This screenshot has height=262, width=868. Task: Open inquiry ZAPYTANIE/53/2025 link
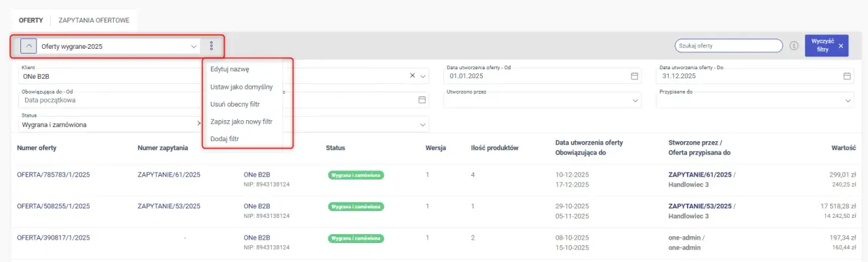[x=169, y=206]
